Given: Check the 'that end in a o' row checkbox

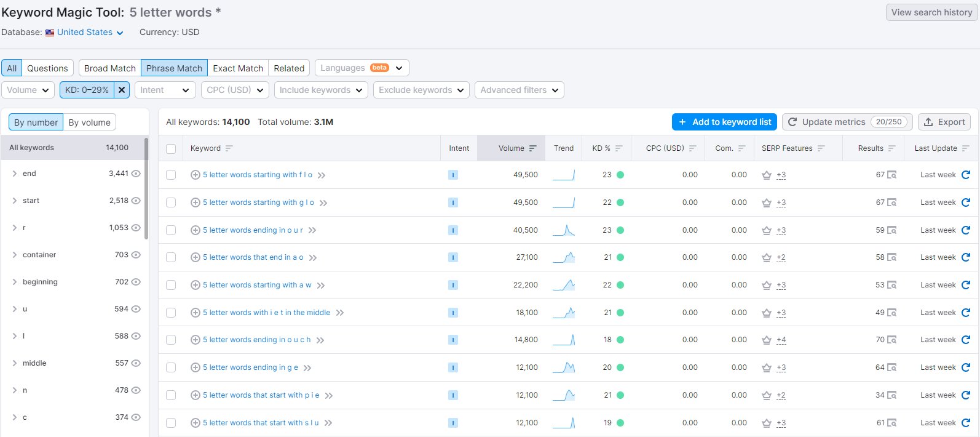Looking at the screenshot, I should click(x=171, y=257).
